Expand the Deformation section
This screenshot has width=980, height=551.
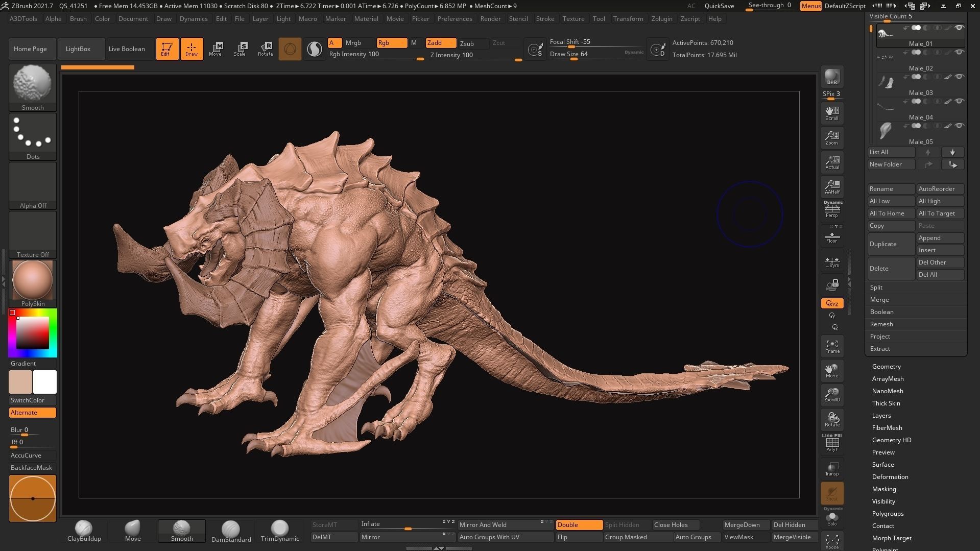(x=890, y=476)
